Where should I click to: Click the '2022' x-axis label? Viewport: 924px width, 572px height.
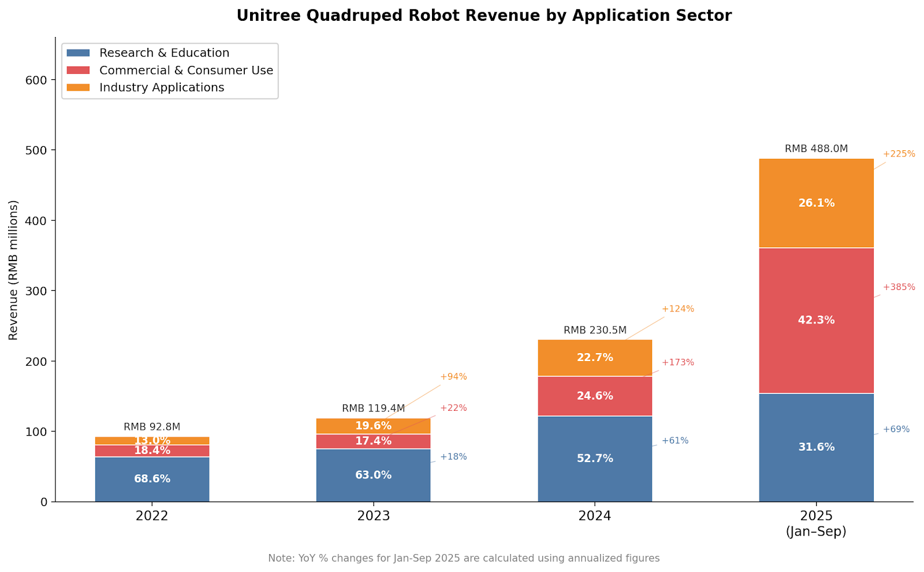[152, 516]
